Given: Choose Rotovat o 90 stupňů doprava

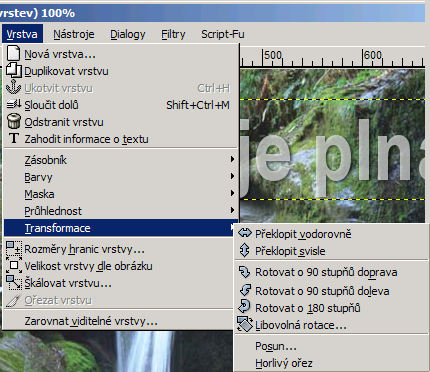Looking at the screenshot, I should [332, 272].
